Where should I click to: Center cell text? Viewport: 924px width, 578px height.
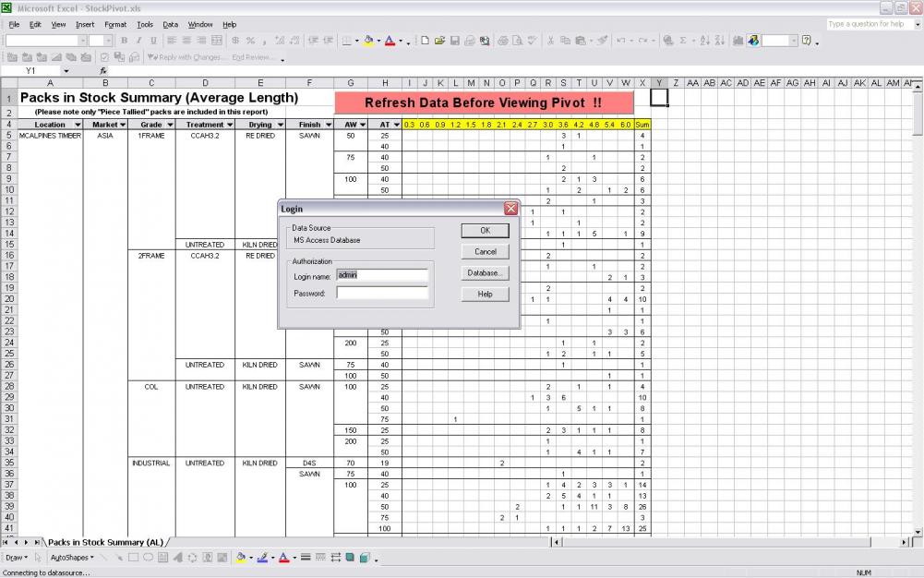[x=186, y=40]
